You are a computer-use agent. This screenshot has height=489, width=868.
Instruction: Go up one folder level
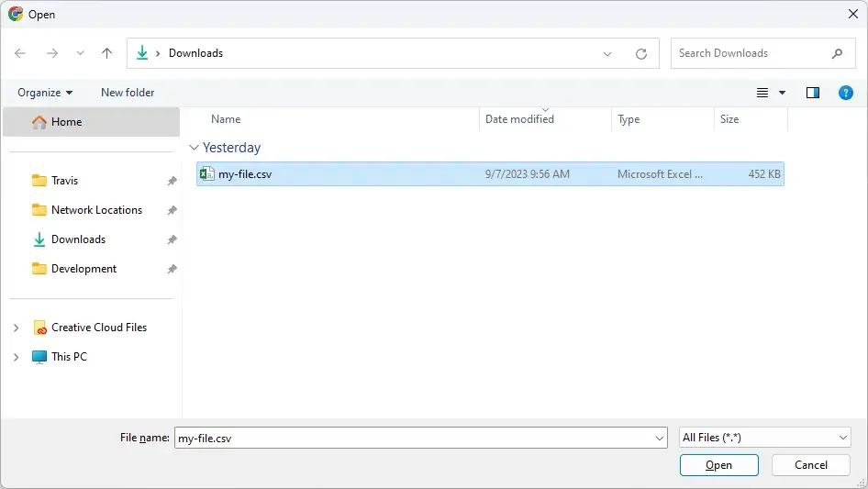click(106, 53)
